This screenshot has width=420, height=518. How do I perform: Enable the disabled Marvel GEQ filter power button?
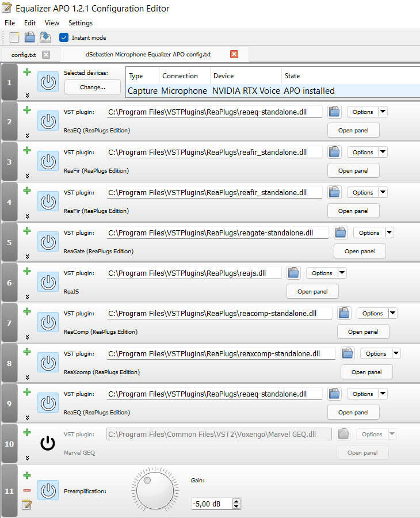coord(48,443)
